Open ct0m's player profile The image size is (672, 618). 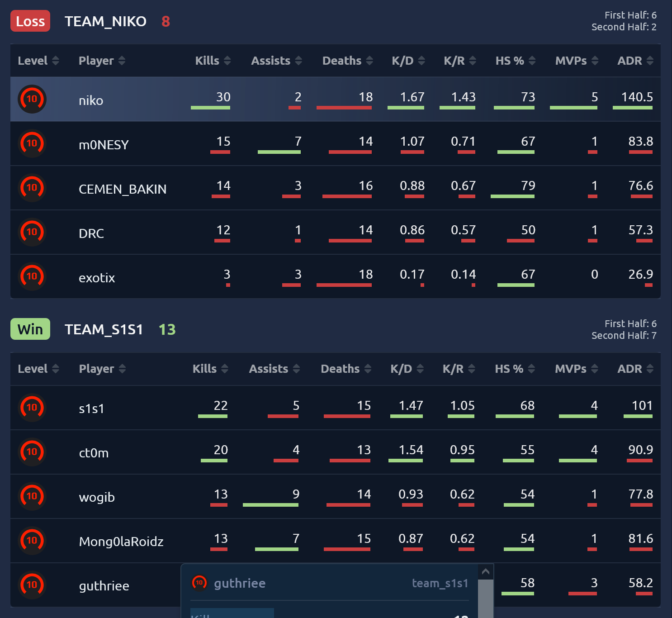(94, 453)
